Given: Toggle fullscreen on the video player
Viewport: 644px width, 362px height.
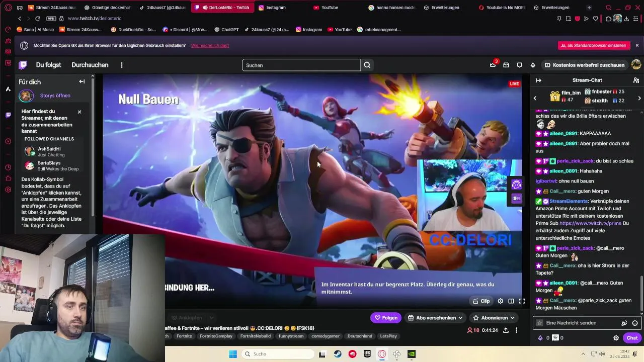Looking at the screenshot, I should click(x=522, y=301).
